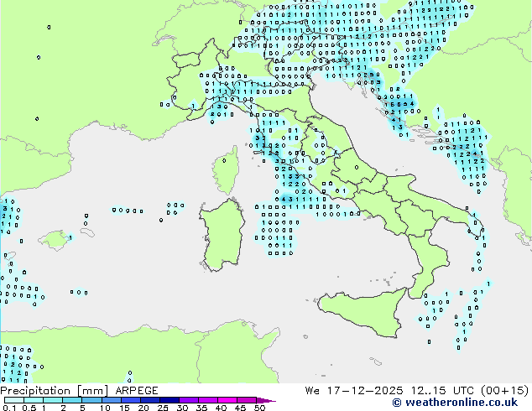Click the 0.1–0.5 mm legend color box
This screenshot has height=411, width=532.
click(x=14, y=400)
